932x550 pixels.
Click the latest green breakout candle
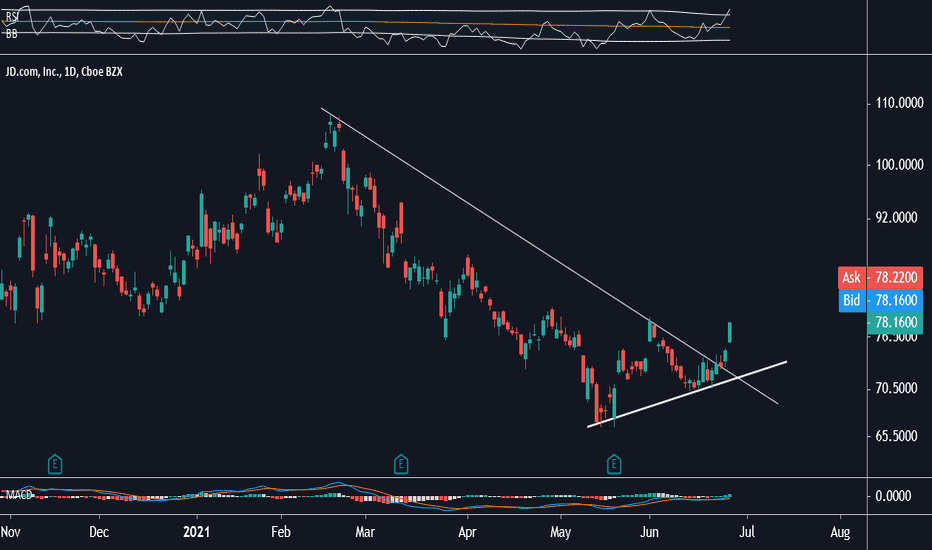click(730, 332)
